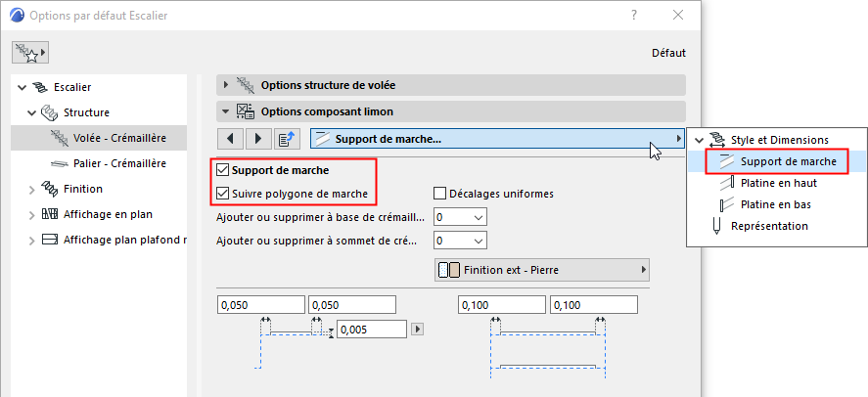This screenshot has height=397, width=868.
Task: Click the Platine en haut icon
Action: pos(725,183)
